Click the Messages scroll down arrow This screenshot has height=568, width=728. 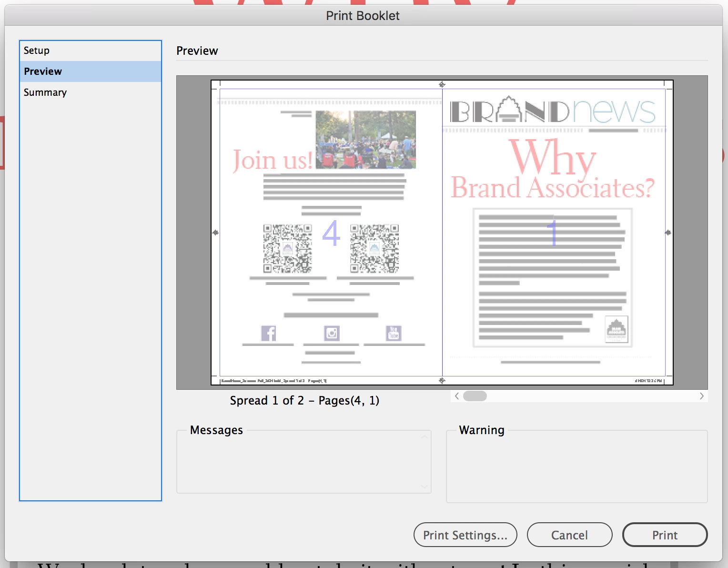425,487
